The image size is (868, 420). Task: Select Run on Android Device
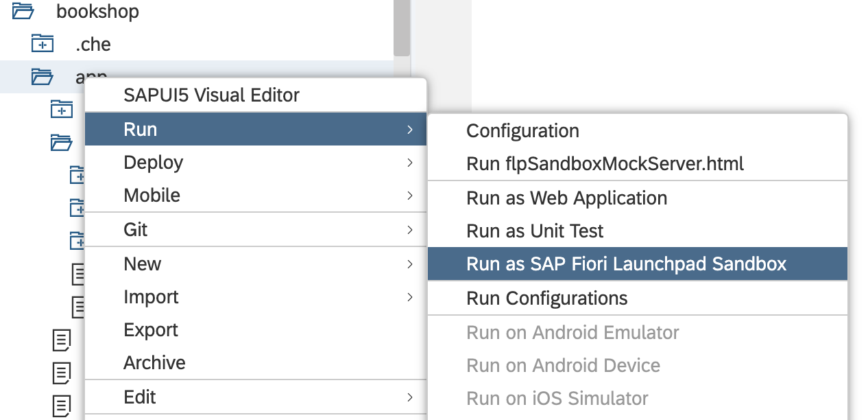pos(638,365)
